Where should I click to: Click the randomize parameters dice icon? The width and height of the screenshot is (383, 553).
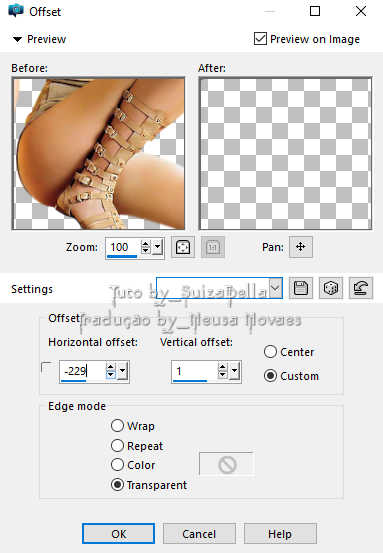click(330, 288)
